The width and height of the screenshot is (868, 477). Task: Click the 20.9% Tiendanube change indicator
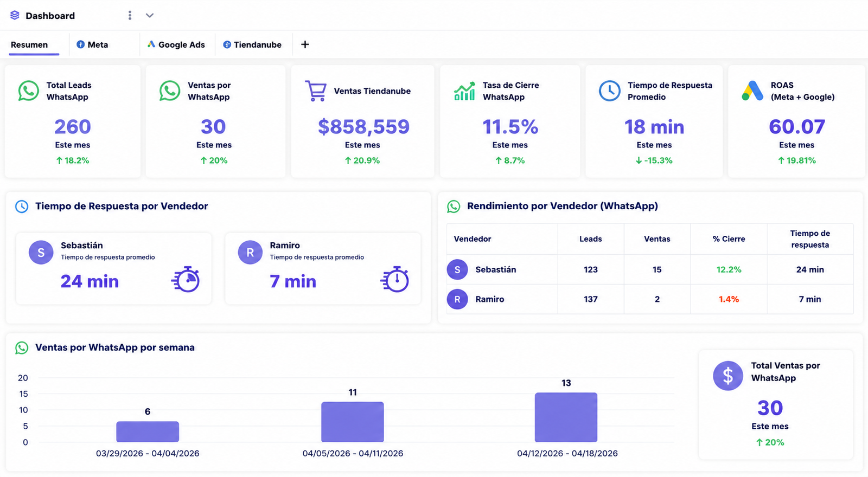(x=362, y=160)
